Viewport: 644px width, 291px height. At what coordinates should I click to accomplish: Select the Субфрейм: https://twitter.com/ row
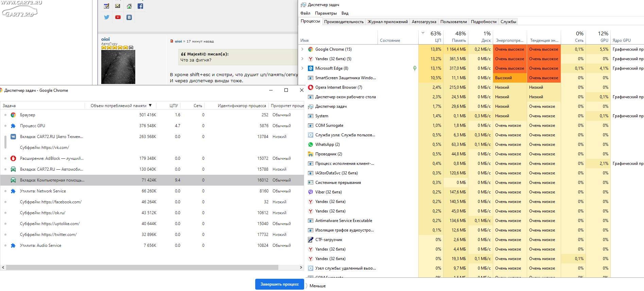[x=152, y=235]
